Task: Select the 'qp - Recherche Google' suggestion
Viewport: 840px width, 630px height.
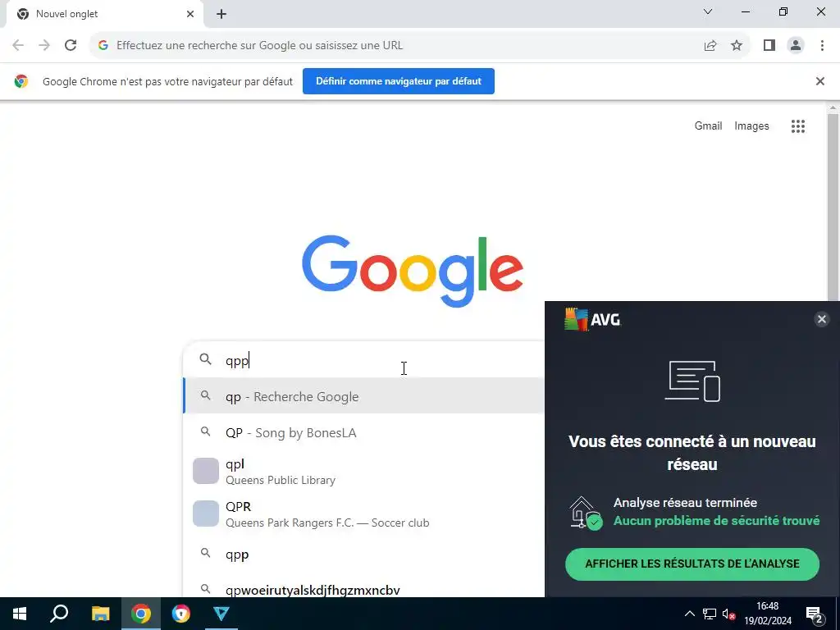Action: pos(363,396)
